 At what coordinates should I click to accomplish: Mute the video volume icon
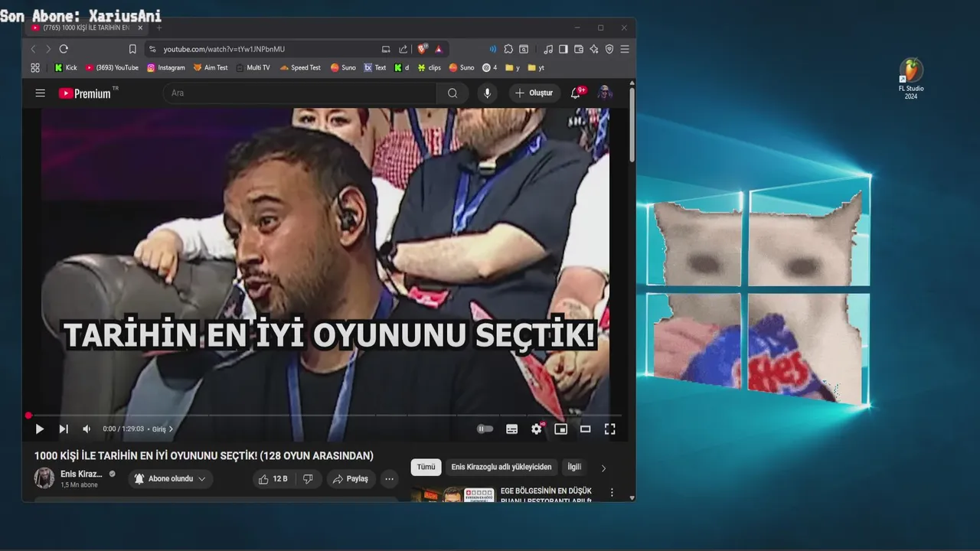tap(87, 429)
